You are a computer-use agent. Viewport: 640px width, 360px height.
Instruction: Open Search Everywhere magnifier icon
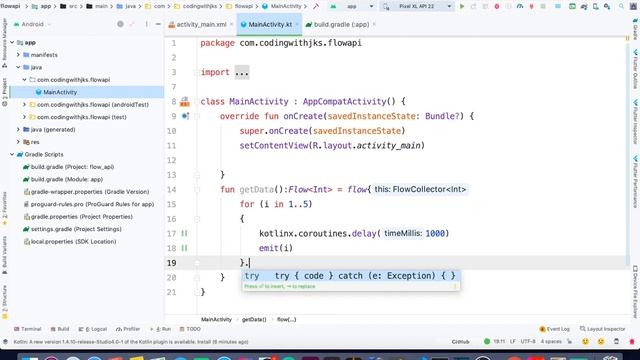622,7
